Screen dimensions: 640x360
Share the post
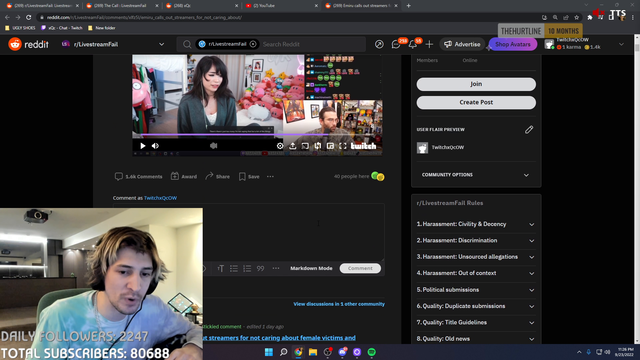tap(218, 176)
